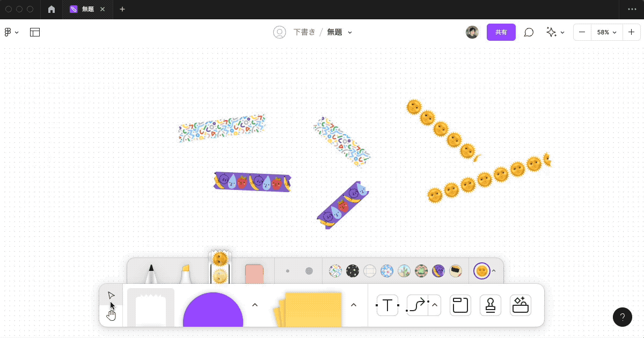The height and width of the screenshot is (338, 644).
Task: Switch to the hand tool
Action: 111,314
